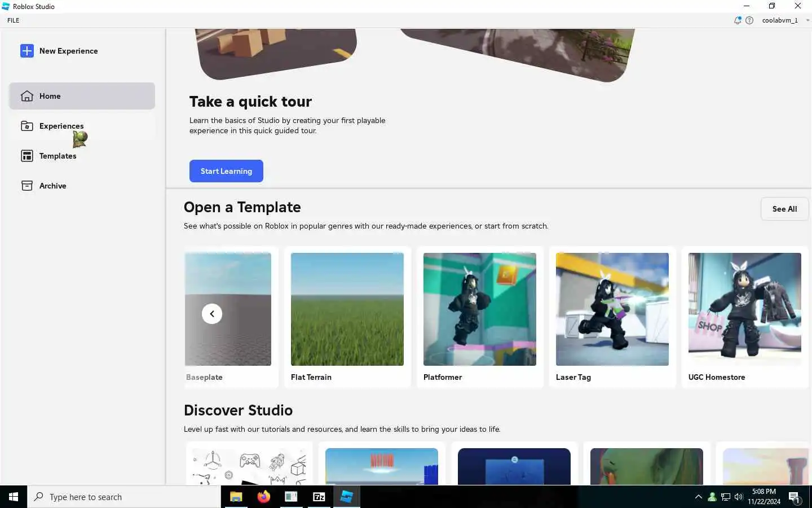Open the FILE menu
The height and width of the screenshot is (508, 812).
point(14,20)
